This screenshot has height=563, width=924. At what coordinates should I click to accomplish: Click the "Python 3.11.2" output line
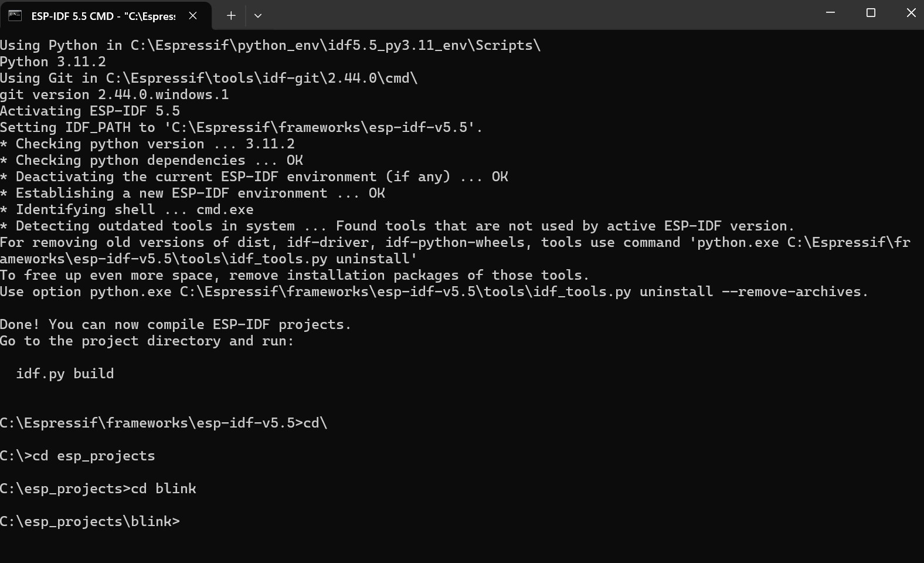tap(53, 62)
